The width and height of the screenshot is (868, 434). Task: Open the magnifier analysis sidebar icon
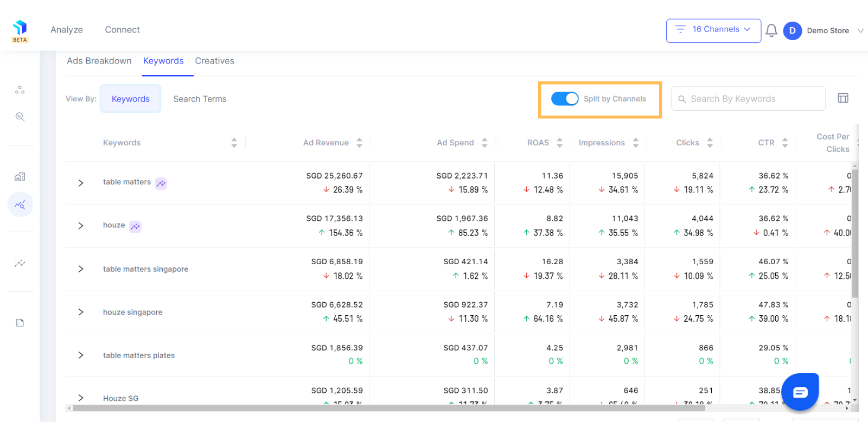click(x=20, y=117)
